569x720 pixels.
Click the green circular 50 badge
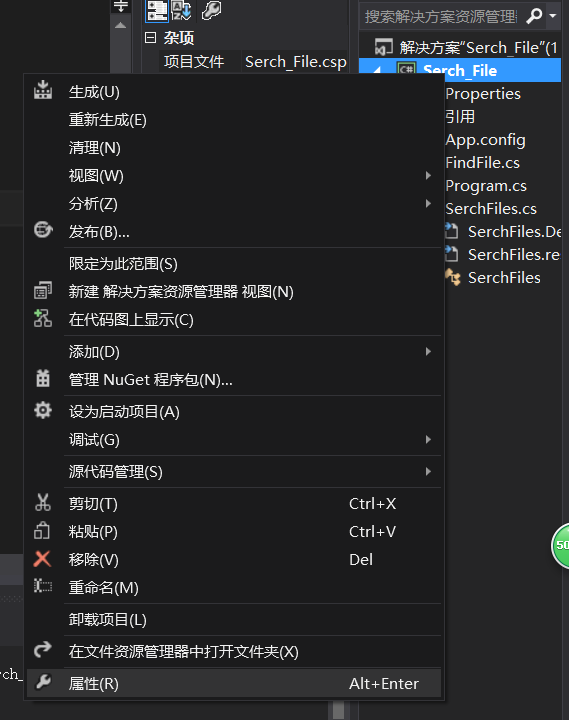(x=560, y=546)
